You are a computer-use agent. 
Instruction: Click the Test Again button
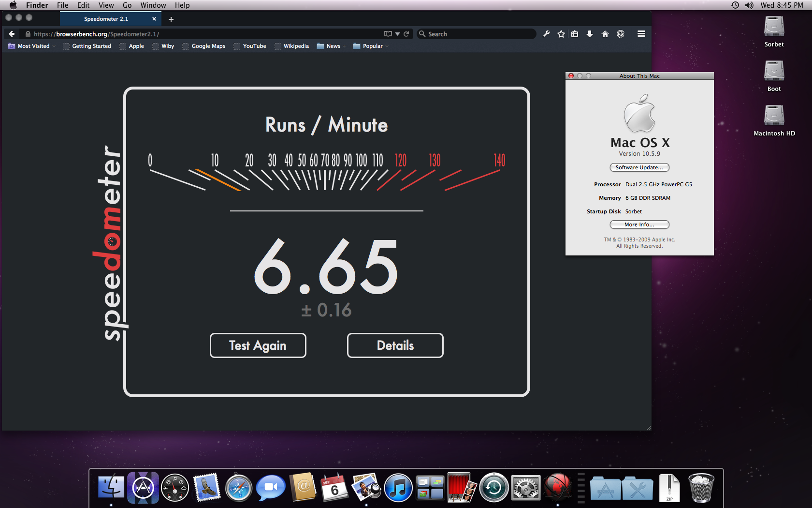(258, 345)
